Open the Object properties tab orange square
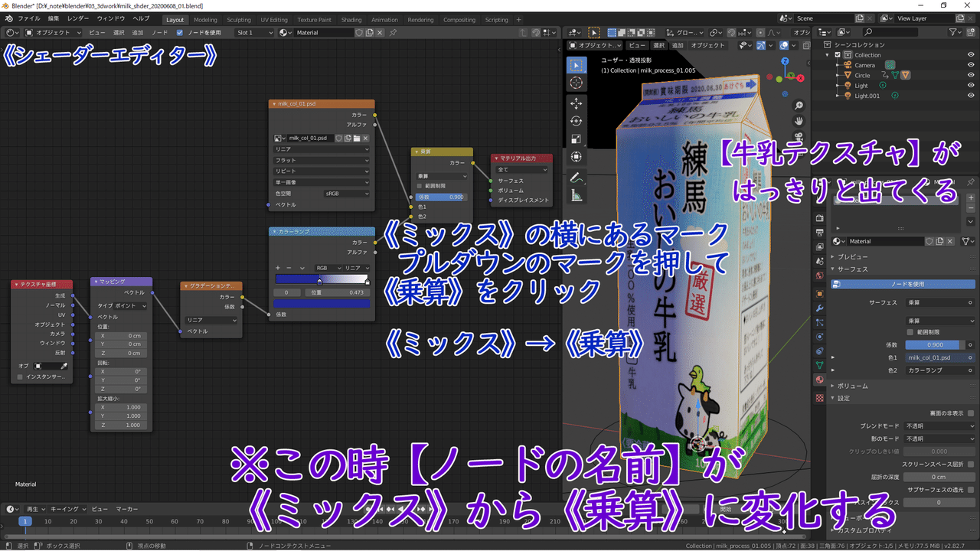This screenshot has width=980, height=551. click(x=819, y=293)
